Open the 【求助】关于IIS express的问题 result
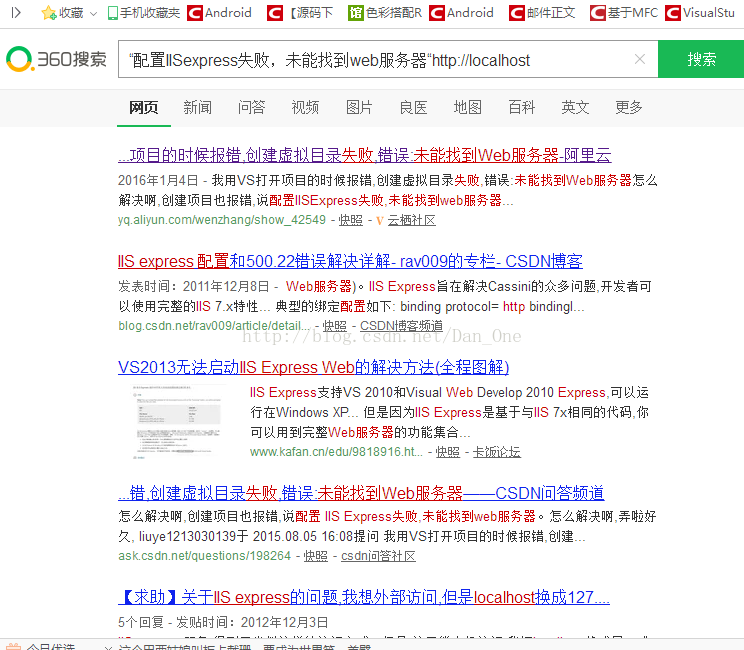Viewport: 744px width, 650px height. point(364,597)
